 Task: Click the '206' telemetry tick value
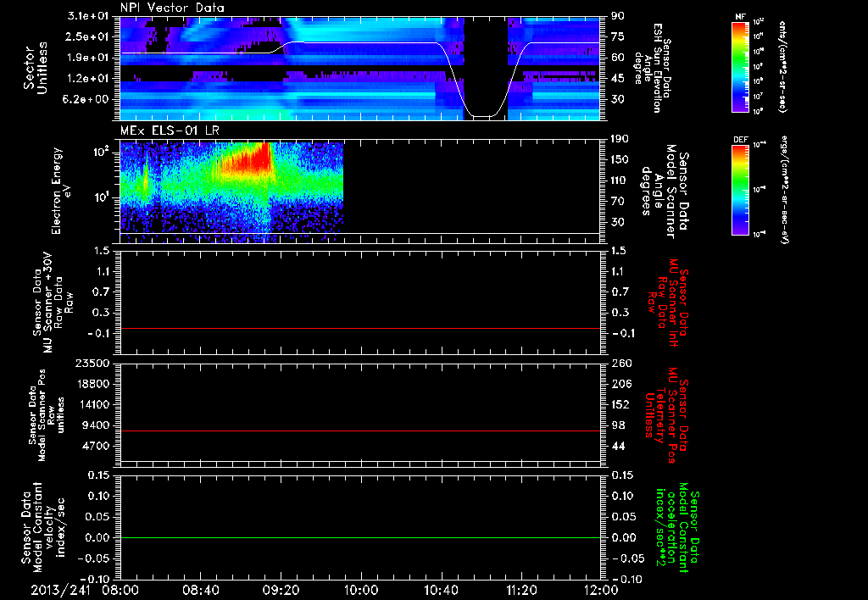[620, 384]
